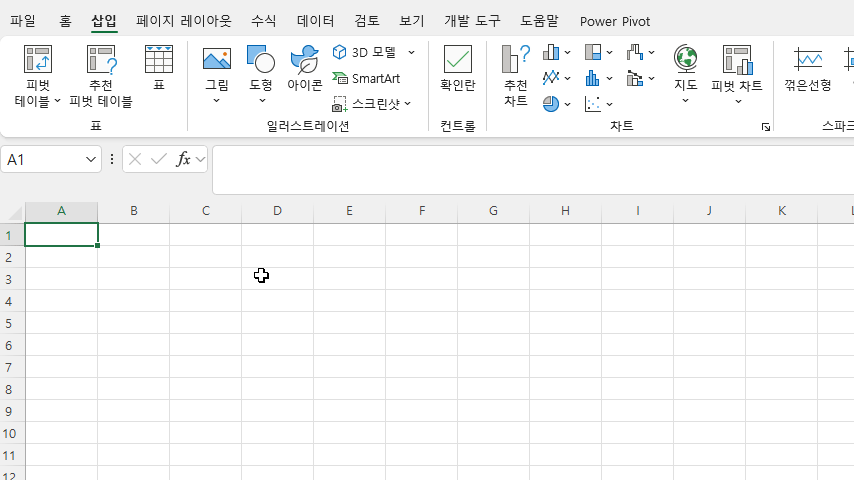Open Recommended Charts (추천 차트)

[515, 76]
